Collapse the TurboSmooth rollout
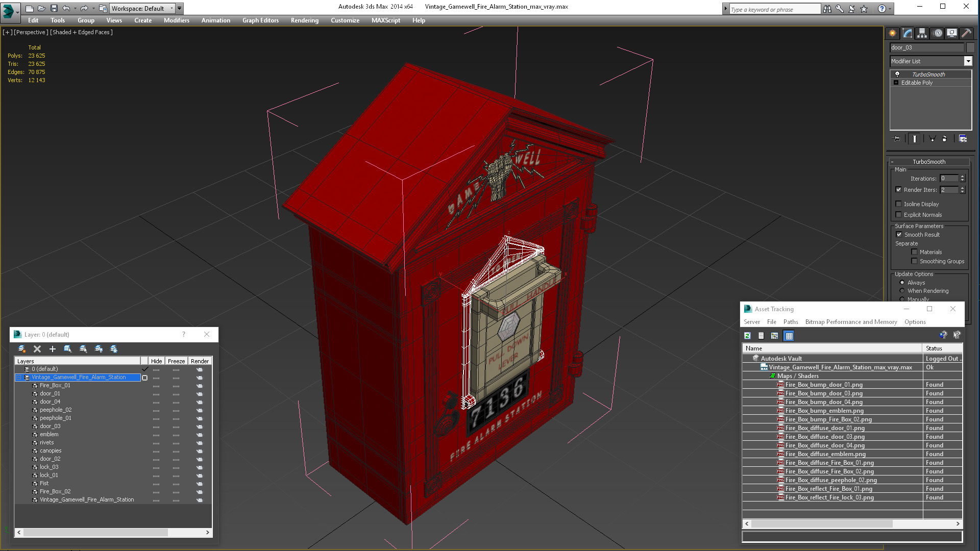980x551 pixels. 929,162
